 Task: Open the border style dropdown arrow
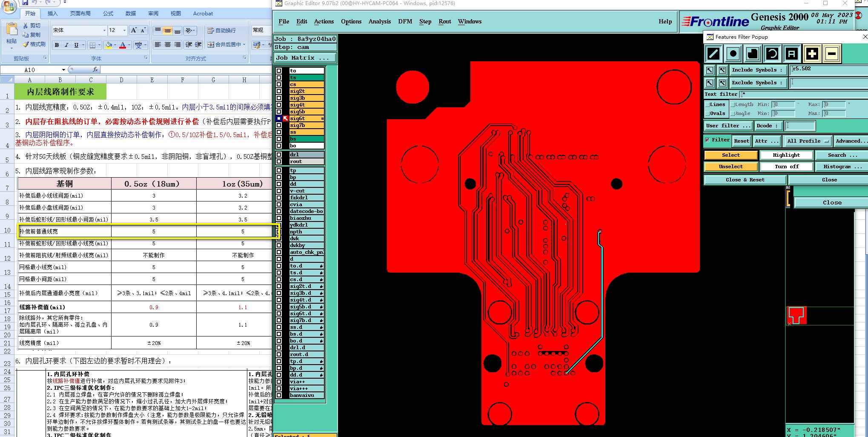tap(99, 45)
